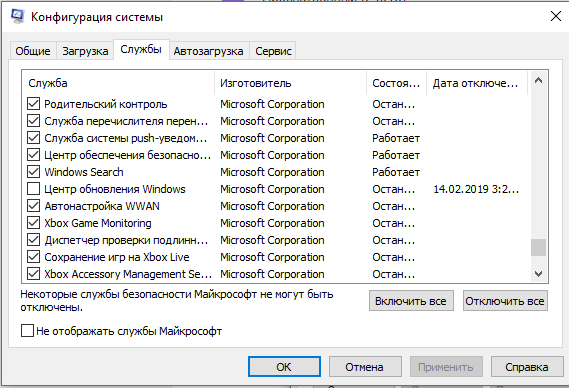Image resolution: width=569 pixels, height=388 pixels.
Task: Go to the Автозагрузка tab
Action: (208, 51)
